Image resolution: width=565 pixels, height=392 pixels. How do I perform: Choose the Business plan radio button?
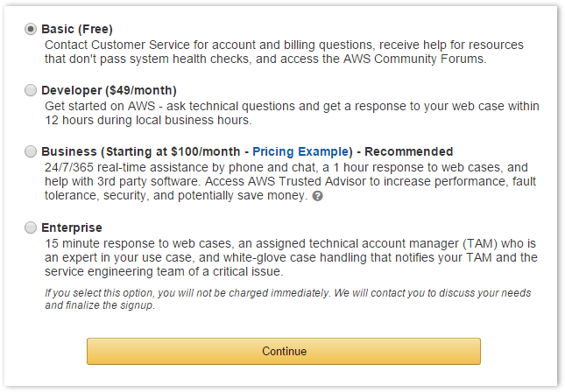click(x=31, y=151)
